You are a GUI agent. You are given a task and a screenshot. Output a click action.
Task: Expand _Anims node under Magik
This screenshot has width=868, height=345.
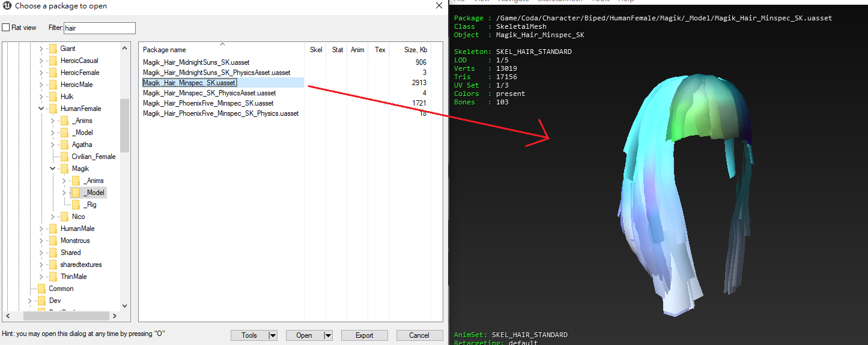64,181
